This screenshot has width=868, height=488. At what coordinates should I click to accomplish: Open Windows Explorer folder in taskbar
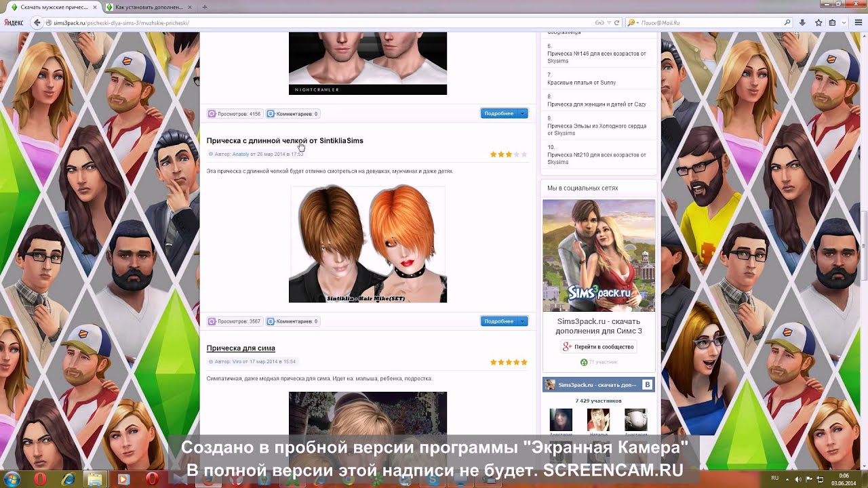point(95,479)
